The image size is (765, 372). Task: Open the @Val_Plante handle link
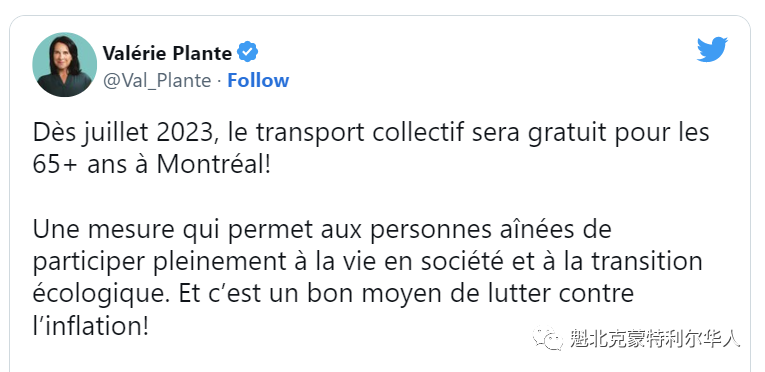click(x=157, y=81)
